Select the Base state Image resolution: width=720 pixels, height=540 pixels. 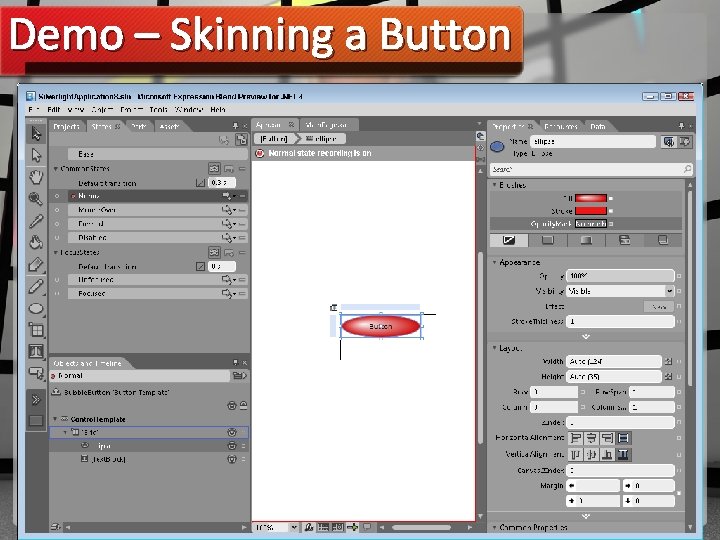pos(158,154)
